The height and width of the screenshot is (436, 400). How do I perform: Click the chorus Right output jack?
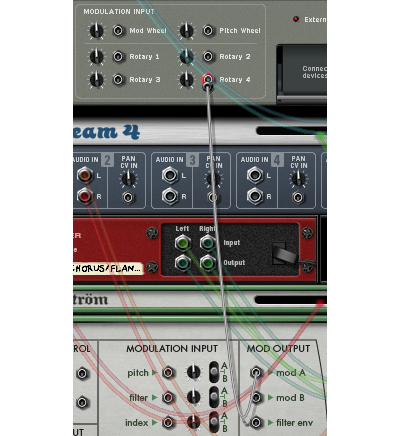click(207, 263)
